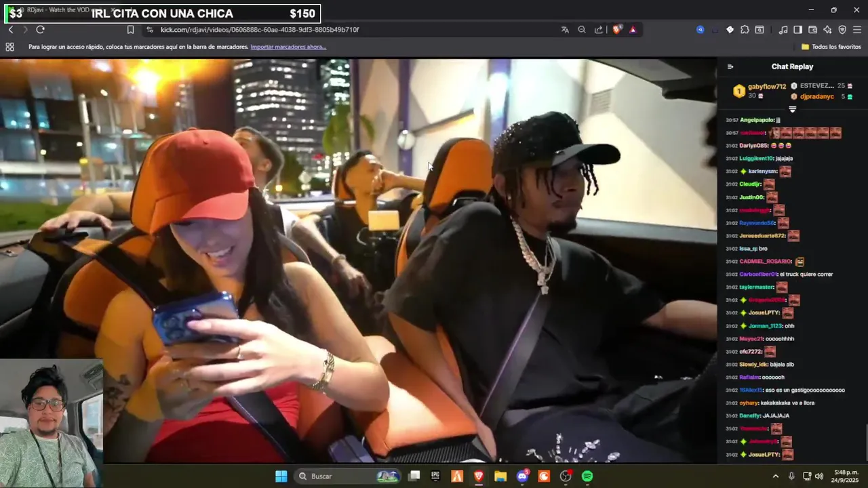The width and height of the screenshot is (868, 488).
Task: Click the kick.com address bar URL
Action: coord(260,30)
